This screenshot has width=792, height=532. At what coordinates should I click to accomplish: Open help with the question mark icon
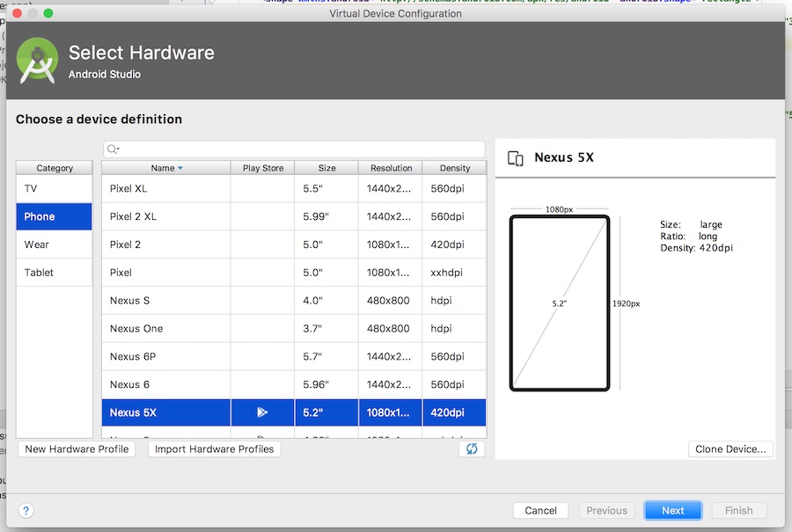pyautogui.click(x=26, y=511)
